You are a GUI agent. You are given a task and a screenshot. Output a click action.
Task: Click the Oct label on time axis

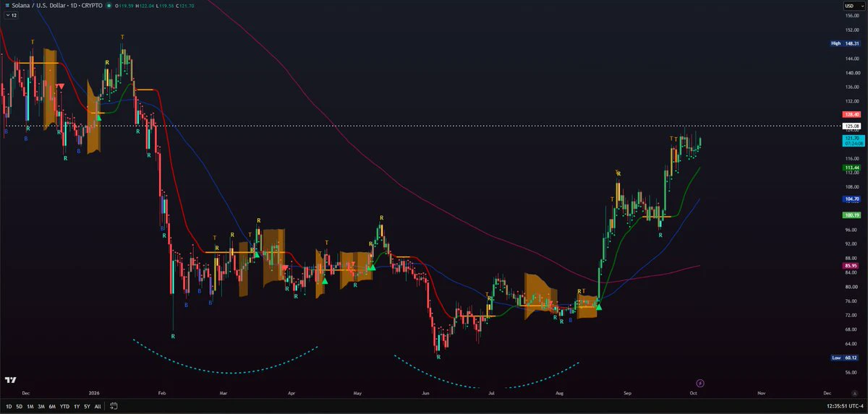click(x=693, y=392)
